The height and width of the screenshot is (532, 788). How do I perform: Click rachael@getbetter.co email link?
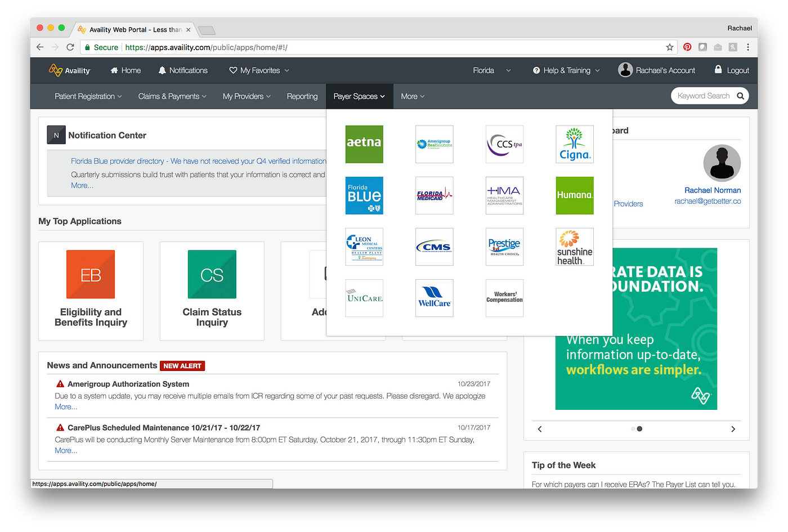tap(708, 201)
